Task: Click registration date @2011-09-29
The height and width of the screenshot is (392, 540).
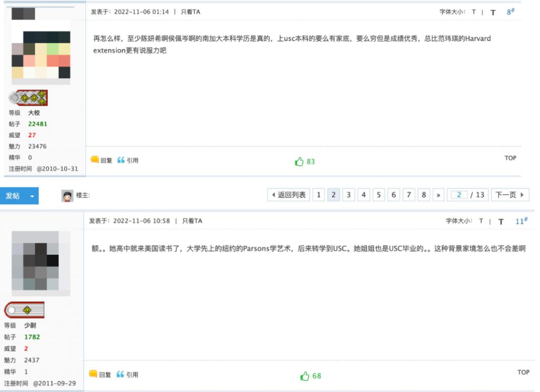Action: pyautogui.click(x=54, y=384)
